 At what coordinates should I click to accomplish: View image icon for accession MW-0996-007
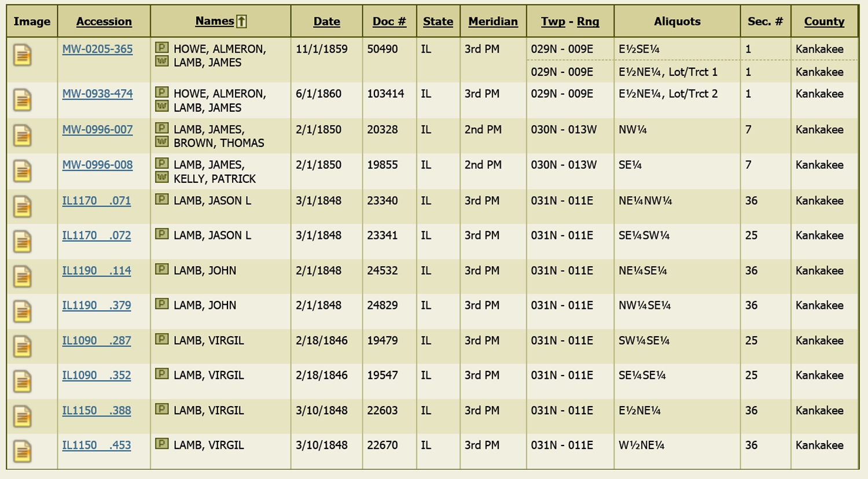23,136
